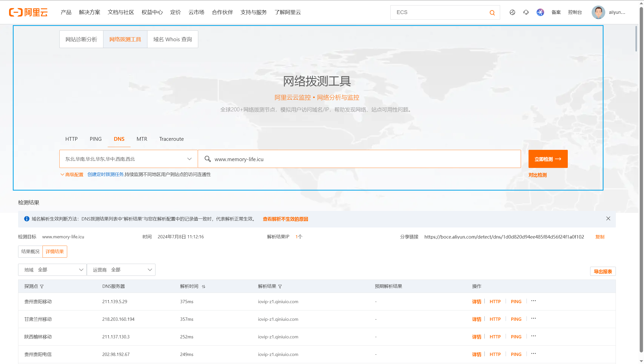This screenshot has width=644, height=364.
Task: Click HTTP for 贵州贵阳电信 row
Action: 495,354
